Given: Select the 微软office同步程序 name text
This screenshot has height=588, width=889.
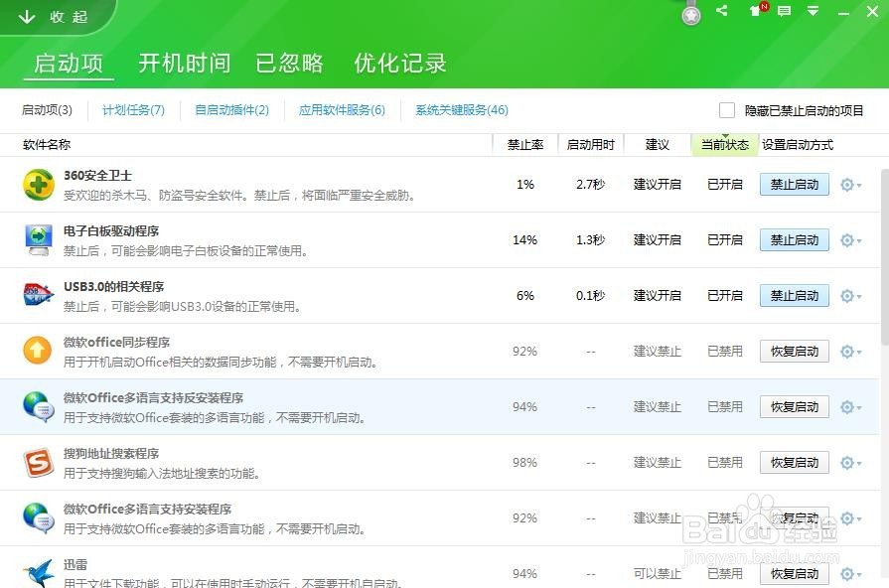Looking at the screenshot, I should (117, 342).
